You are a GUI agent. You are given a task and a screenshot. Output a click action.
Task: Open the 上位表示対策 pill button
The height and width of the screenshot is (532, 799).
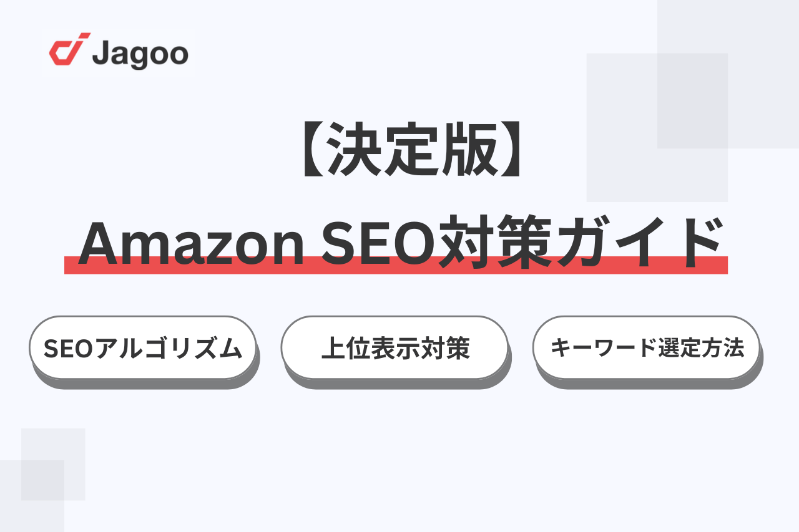pos(395,348)
